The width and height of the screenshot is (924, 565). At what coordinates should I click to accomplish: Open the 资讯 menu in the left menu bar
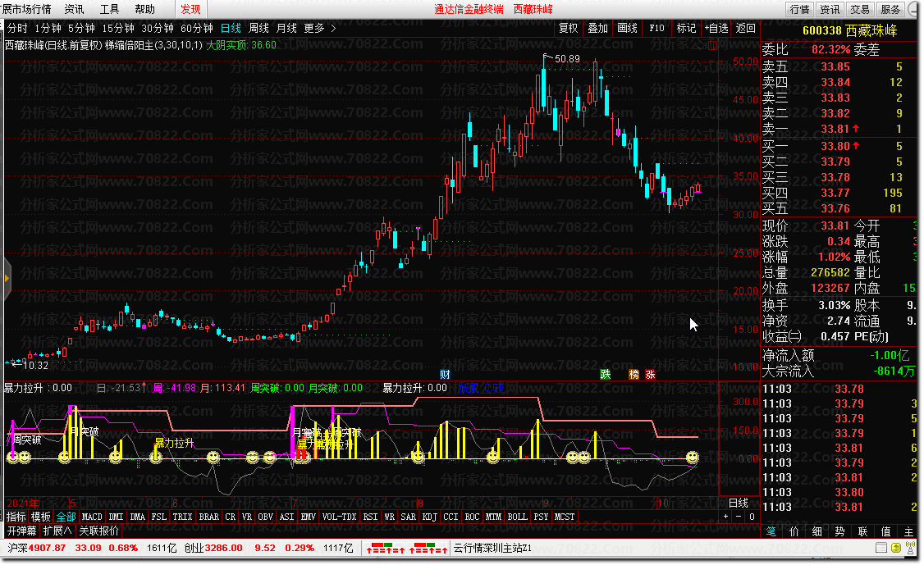point(74,9)
